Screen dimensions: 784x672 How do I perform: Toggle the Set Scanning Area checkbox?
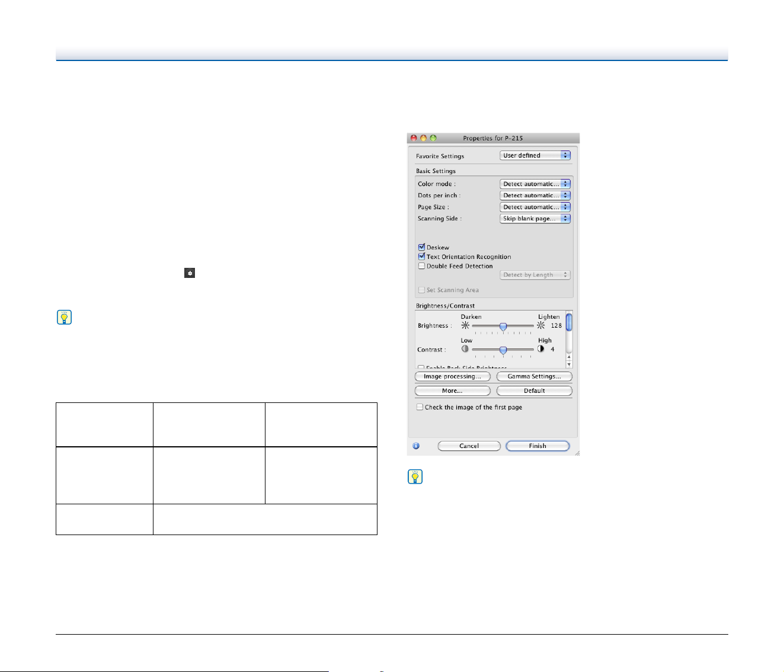[422, 290]
